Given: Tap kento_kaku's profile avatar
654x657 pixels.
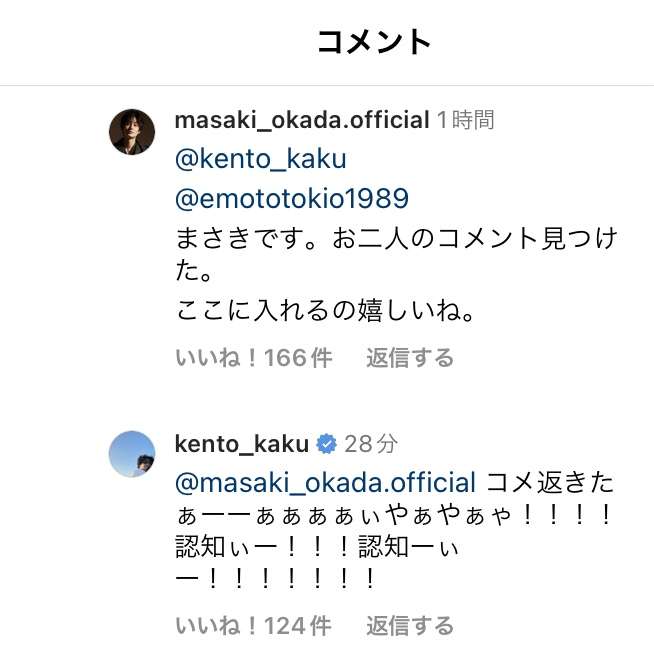Looking at the screenshot, I should [x=132, y=455].
